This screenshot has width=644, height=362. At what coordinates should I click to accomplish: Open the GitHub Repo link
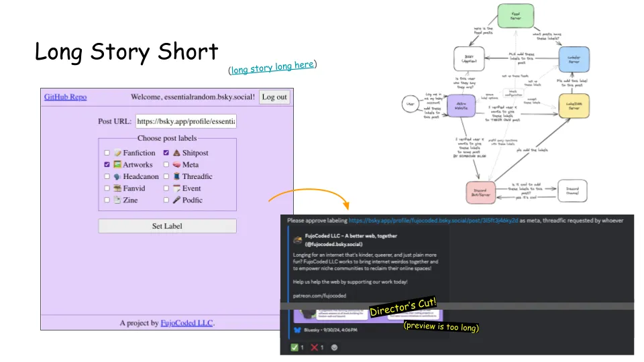click(65, 97)
